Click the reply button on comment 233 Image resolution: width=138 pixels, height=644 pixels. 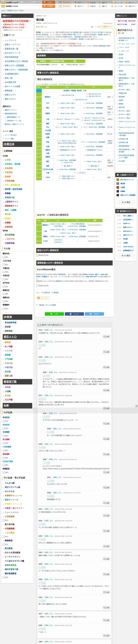(x=106, y=608)
